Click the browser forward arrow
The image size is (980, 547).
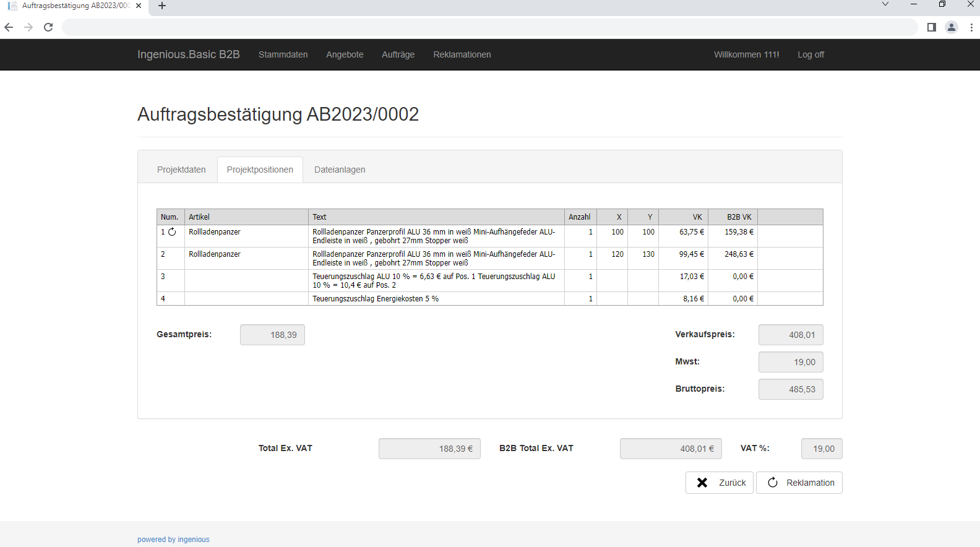coord(28,27)
